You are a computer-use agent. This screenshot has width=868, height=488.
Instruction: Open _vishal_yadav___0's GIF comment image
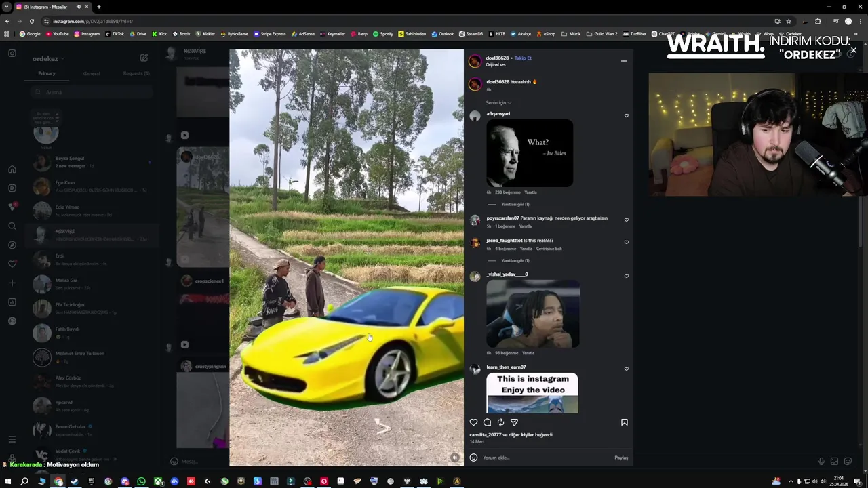click(533, 314)
